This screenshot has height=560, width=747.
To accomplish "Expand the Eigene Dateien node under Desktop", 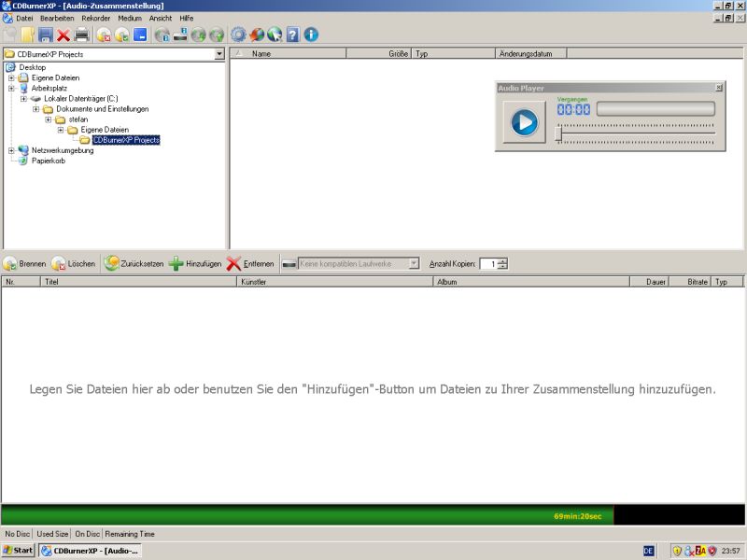I will 11,78.
